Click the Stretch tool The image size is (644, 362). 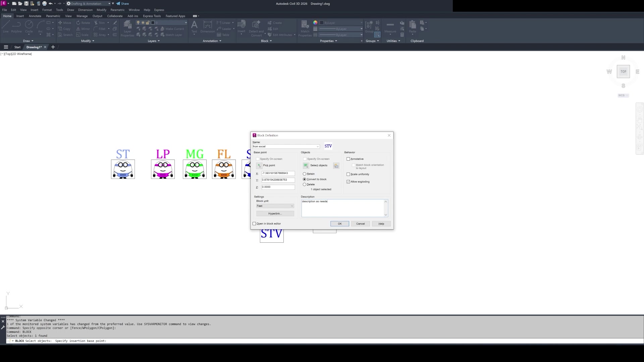click(65, 35)
